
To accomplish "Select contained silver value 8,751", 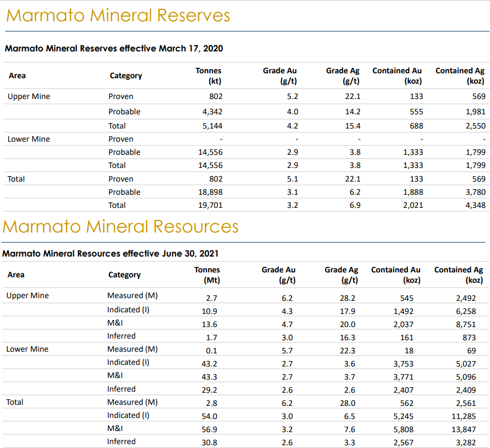I will point(466,325).
